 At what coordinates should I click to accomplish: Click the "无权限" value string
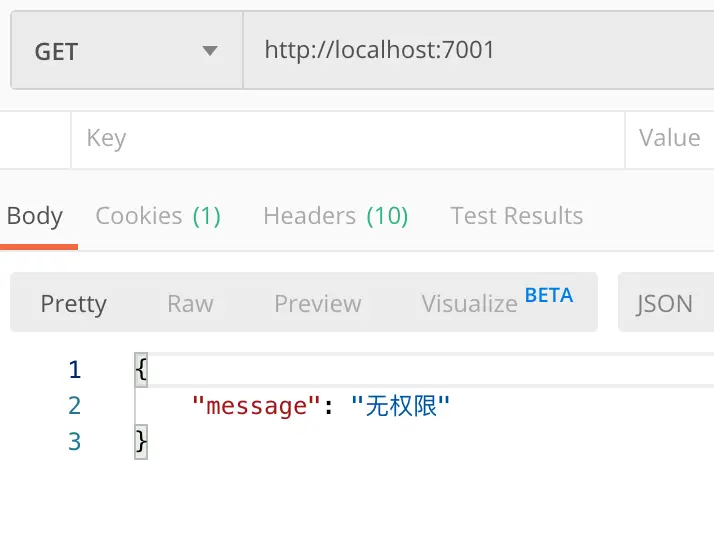click(401, 406)
